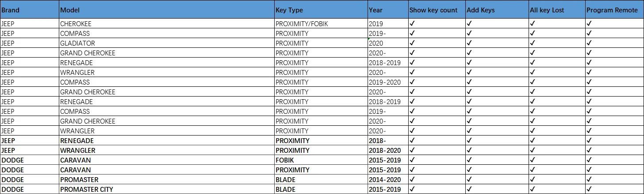Screen dimensions: 644x194
Task: Select the Add Keys column header
Action: pyautogui.click(x=480, y=10)
